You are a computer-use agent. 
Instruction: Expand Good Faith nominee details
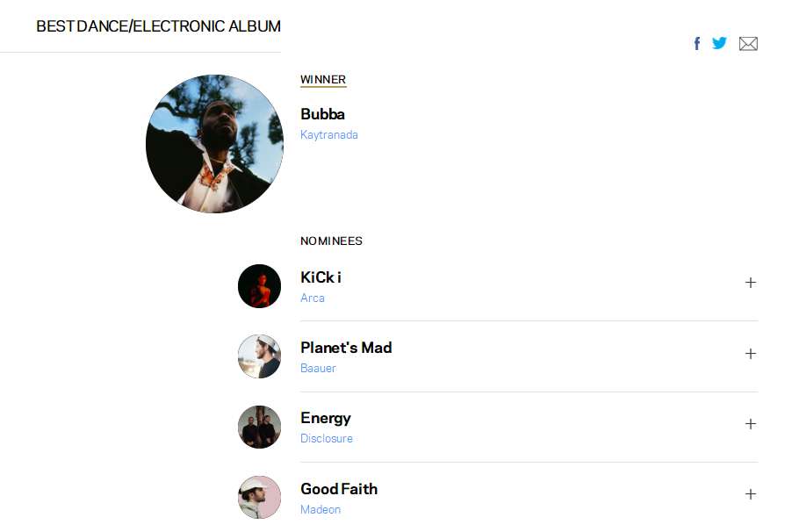point(750,494)
